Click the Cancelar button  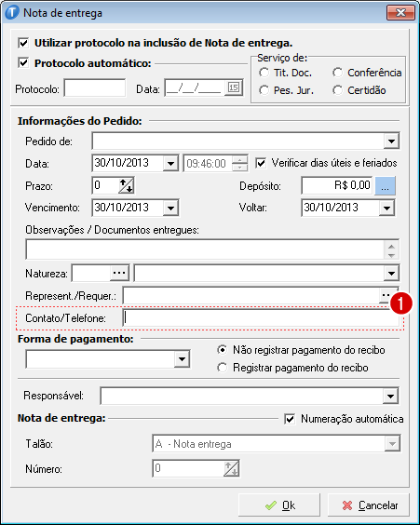coord(369,505)
